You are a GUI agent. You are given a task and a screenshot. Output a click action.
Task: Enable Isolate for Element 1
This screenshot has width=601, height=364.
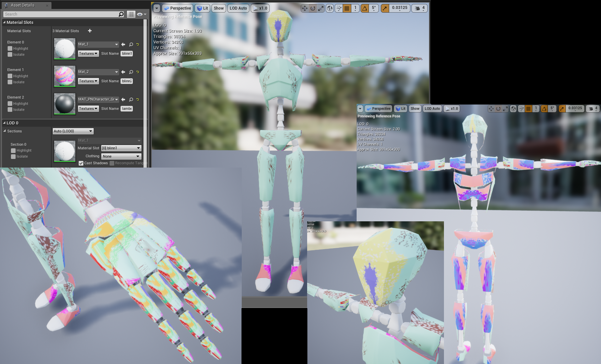coord(10,82)
